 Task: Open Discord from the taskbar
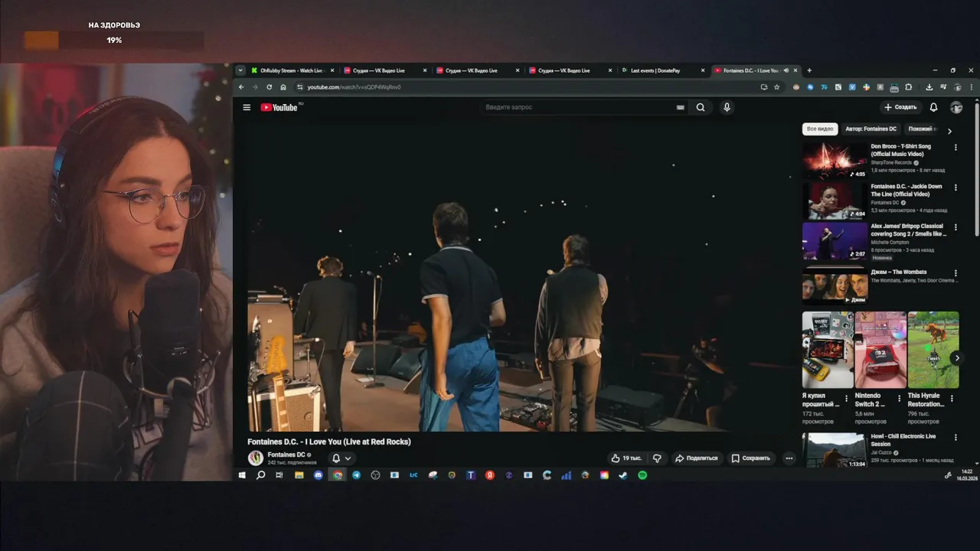pos(318,475)
